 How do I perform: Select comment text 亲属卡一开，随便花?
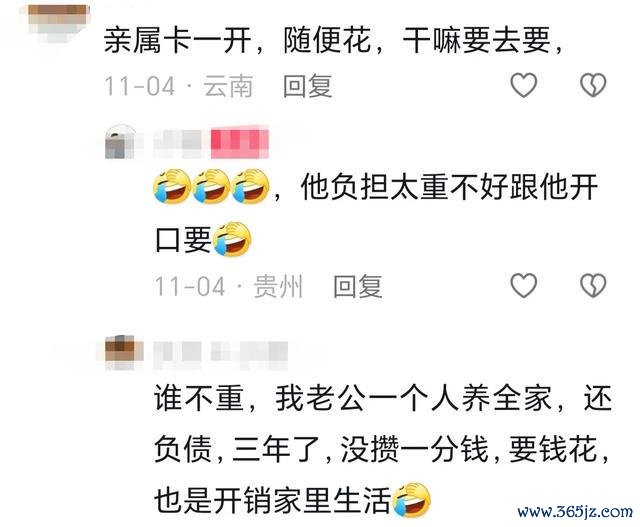pyautogui.click(x=237, y=40)
